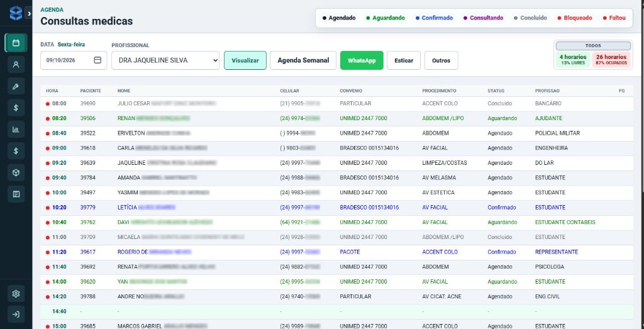The width and height of the screenshot is (644, 329).
Task: Click the 26 horarios ocupados box
Action: coord(611,60)
